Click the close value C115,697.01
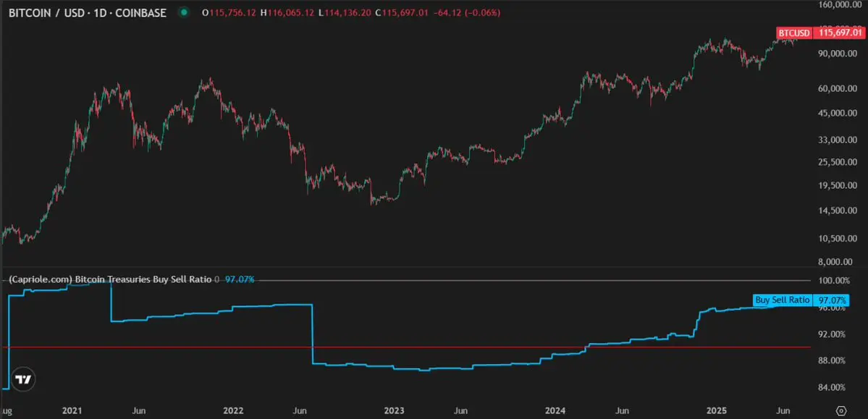 [402, 13]
